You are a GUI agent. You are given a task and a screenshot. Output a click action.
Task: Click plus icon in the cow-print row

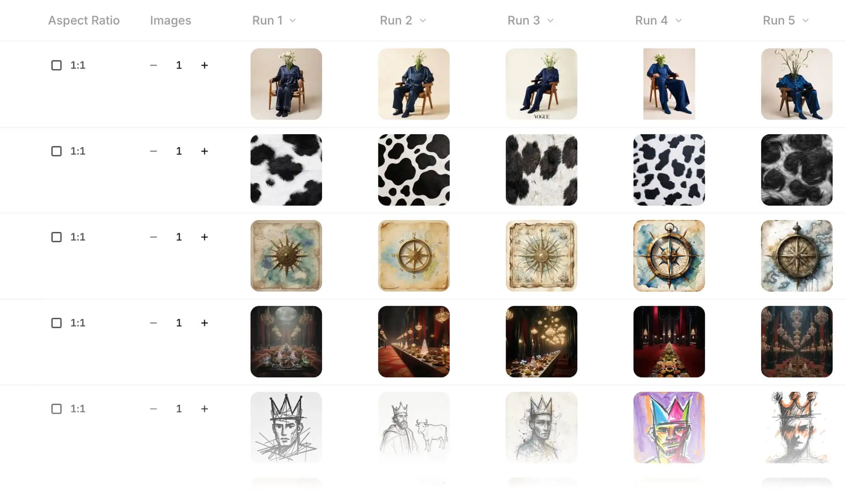pos(204,151)
